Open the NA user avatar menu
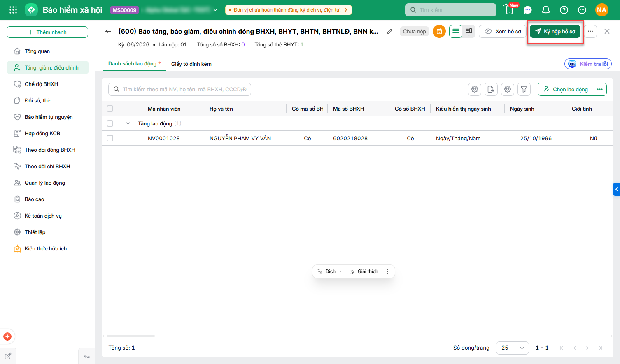Screen dimensions: 620x364 pos(602,10)
